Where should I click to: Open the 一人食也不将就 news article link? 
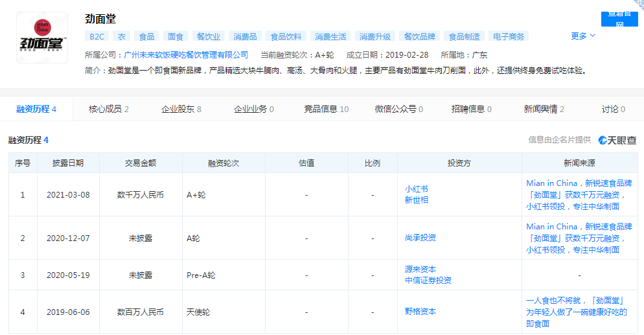[x=575, y=312]
